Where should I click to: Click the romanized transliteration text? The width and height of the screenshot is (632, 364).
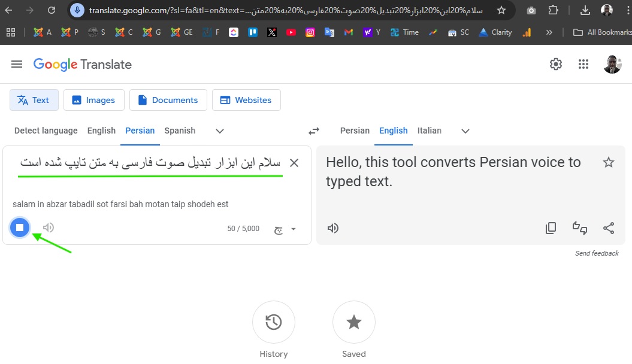click(x=120, y=204)
